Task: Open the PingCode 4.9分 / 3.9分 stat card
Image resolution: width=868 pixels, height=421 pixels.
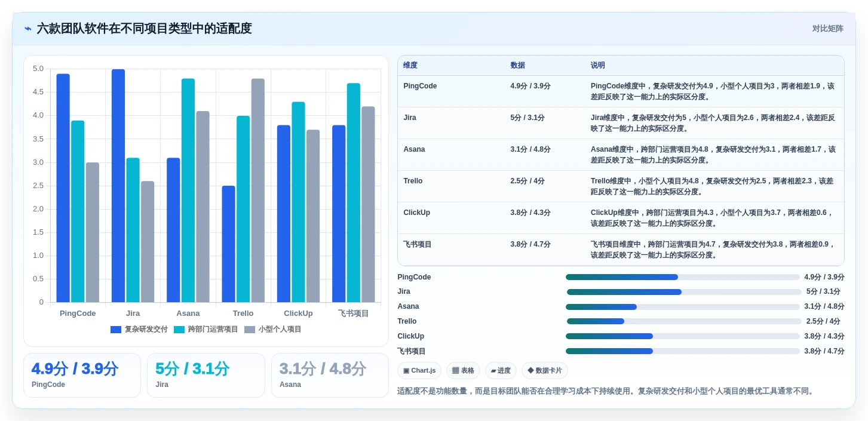Action: click(82, 375)
